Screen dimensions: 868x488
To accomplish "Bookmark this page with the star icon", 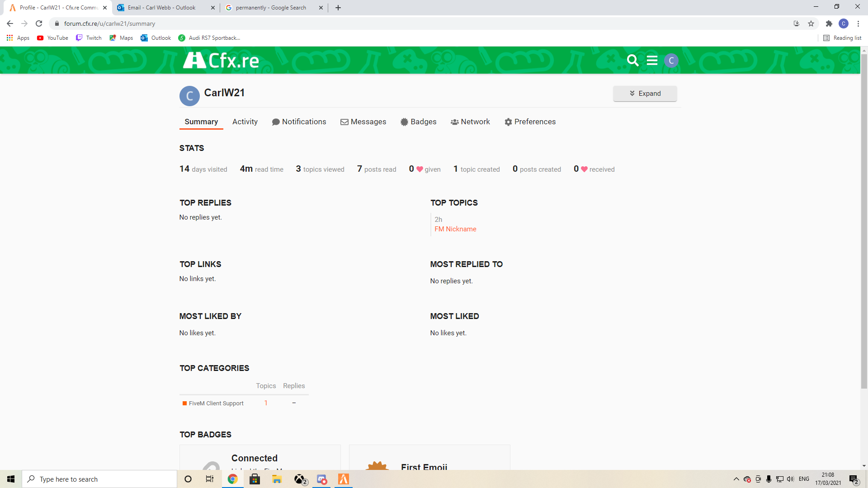I will coord(811,23).
